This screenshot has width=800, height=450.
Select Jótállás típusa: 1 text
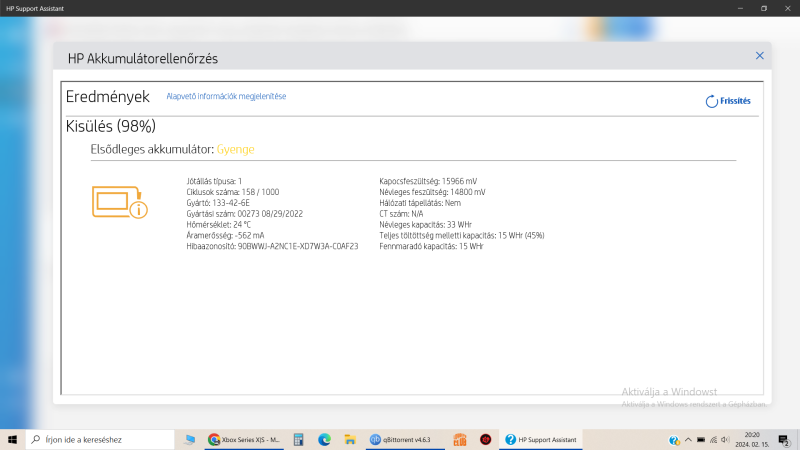(214, 181)
